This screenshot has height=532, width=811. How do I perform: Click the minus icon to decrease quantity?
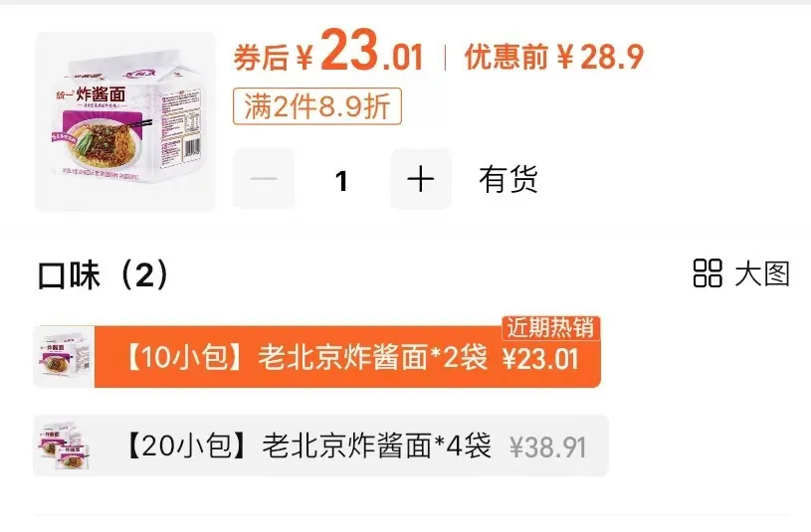tap(264, 179)
